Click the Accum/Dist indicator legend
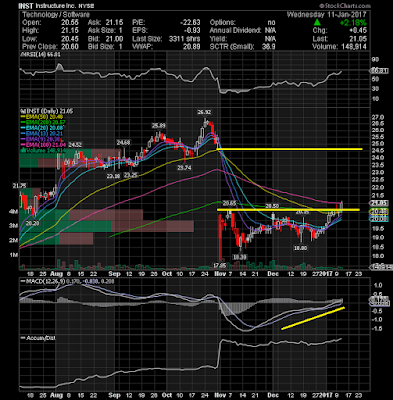393x400 pixels. click(x=38, y=338)
